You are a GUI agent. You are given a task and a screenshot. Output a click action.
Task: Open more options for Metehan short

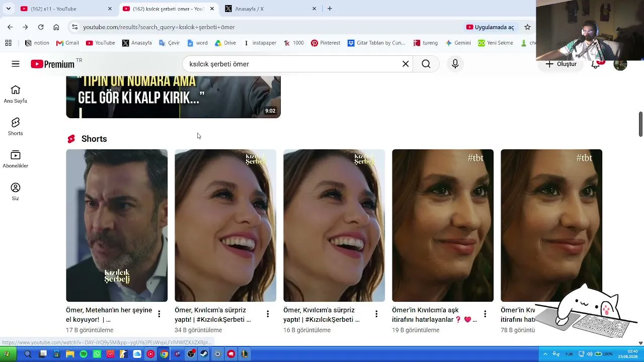click(159, 314)
